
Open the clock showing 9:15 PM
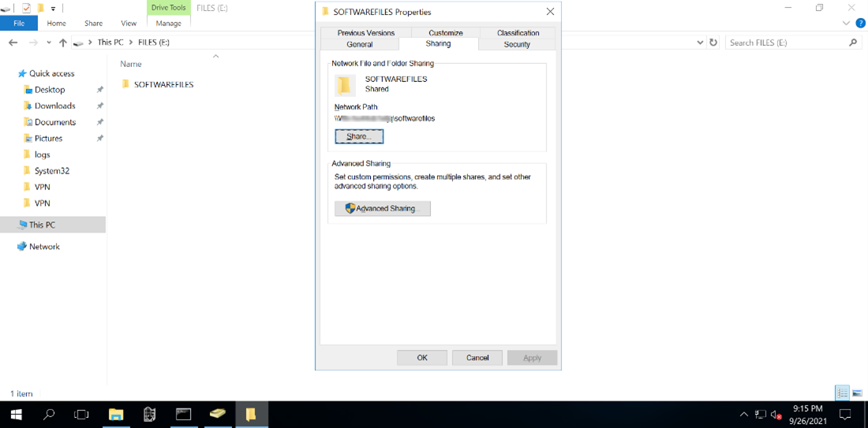(808, 414)
